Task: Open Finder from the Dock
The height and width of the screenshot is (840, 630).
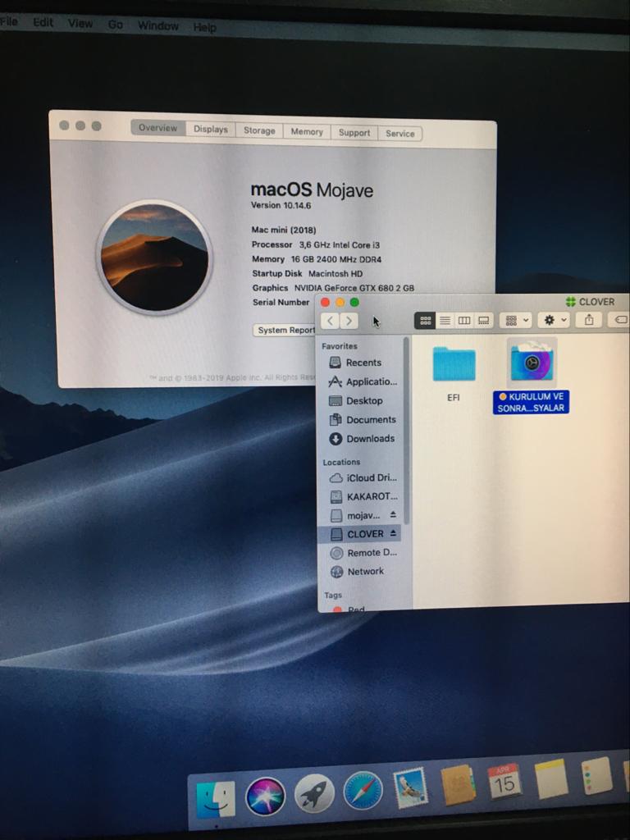Action: (x=216, y=798)
